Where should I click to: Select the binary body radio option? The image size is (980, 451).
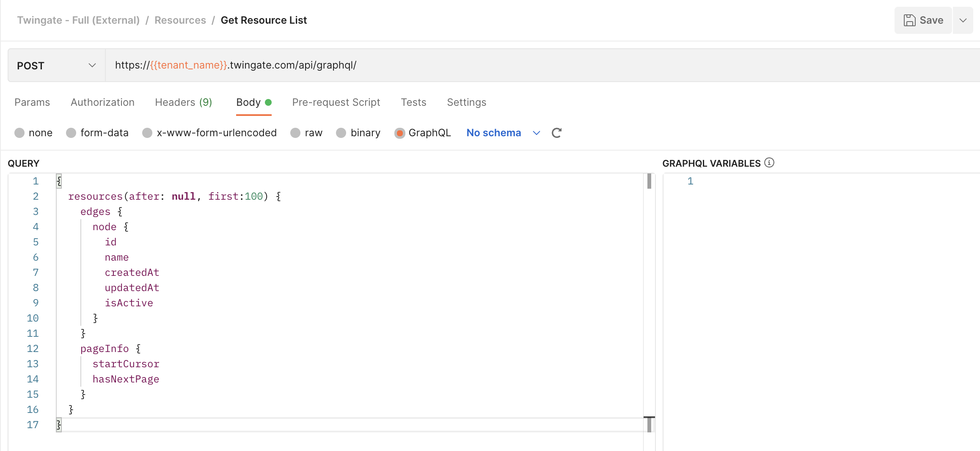341,133
